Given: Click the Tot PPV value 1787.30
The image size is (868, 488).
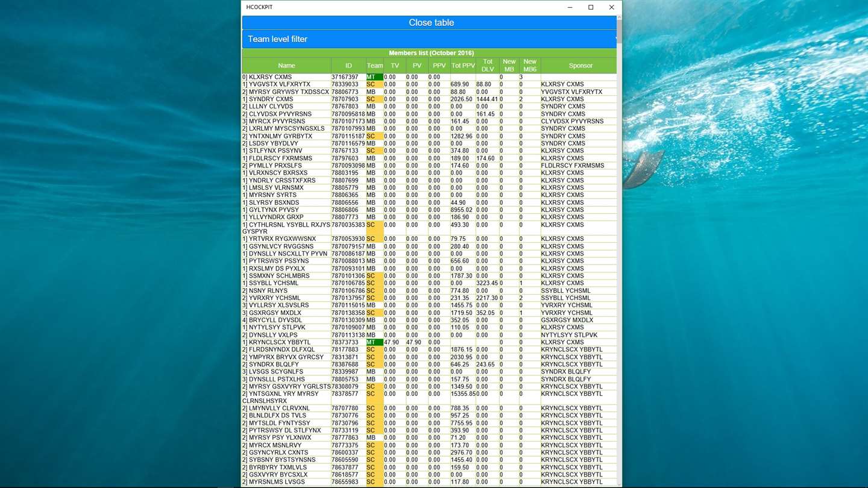Looking at the screenshot, I should [x=462, y=276].
